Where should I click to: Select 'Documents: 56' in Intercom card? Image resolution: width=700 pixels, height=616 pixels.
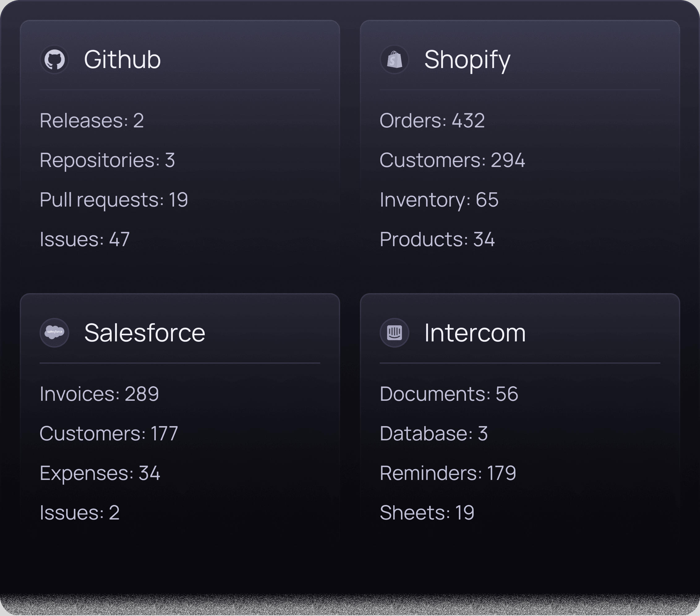[x=449, y=394]
